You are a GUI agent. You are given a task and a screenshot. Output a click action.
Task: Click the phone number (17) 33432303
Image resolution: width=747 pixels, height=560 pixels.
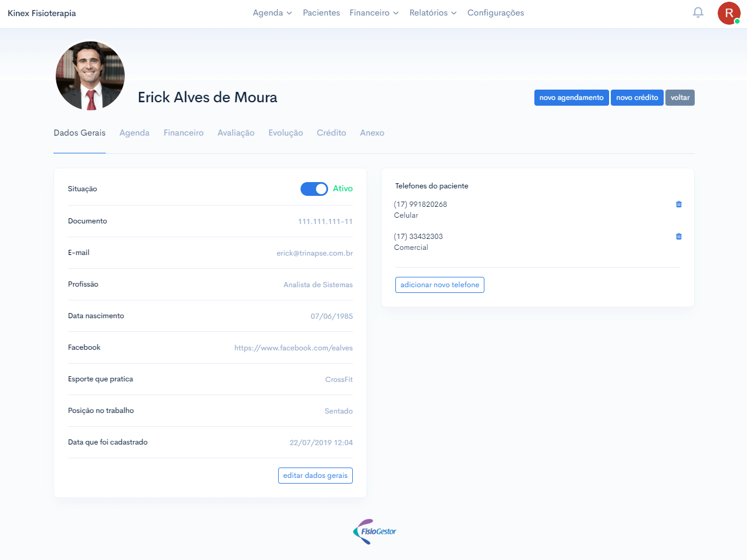[418, 237]
